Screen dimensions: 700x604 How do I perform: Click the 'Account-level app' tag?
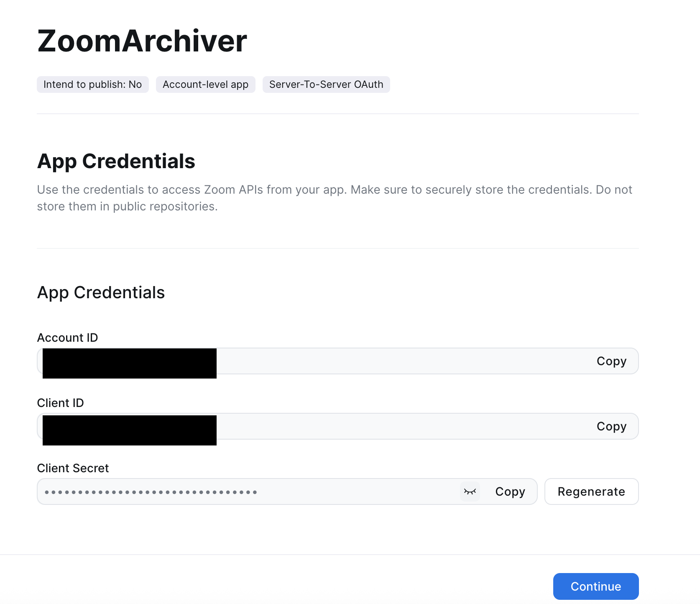click(205, 84)
